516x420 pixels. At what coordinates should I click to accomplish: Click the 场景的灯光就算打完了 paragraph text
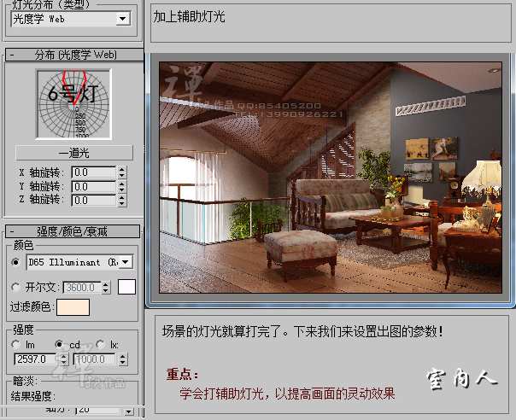tap(302, 331)
